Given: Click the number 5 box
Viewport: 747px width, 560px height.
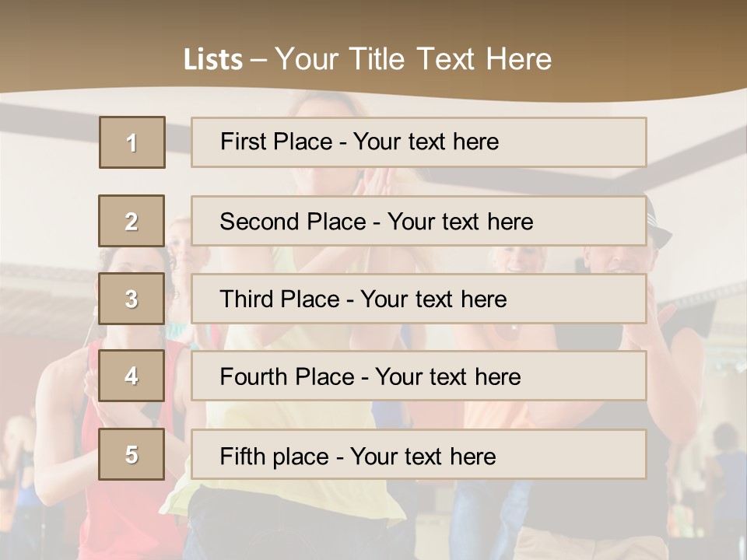Looking at the screenshot, I should [132, 454].
